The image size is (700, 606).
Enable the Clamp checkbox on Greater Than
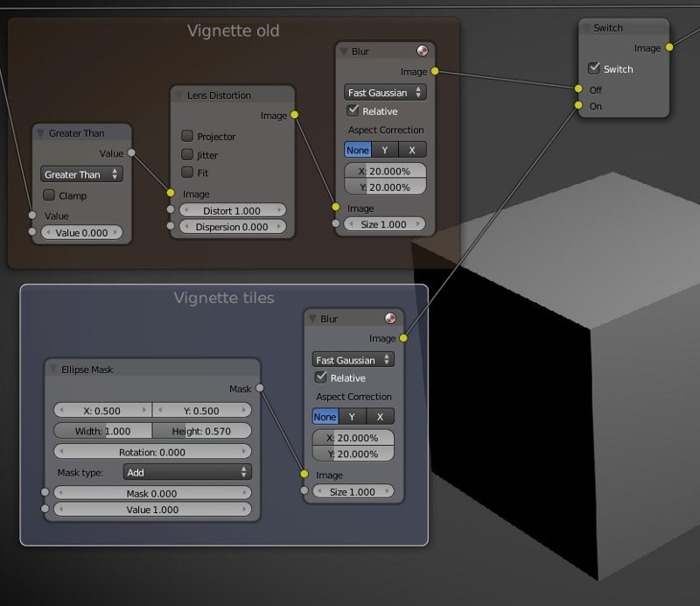point(48,195)
